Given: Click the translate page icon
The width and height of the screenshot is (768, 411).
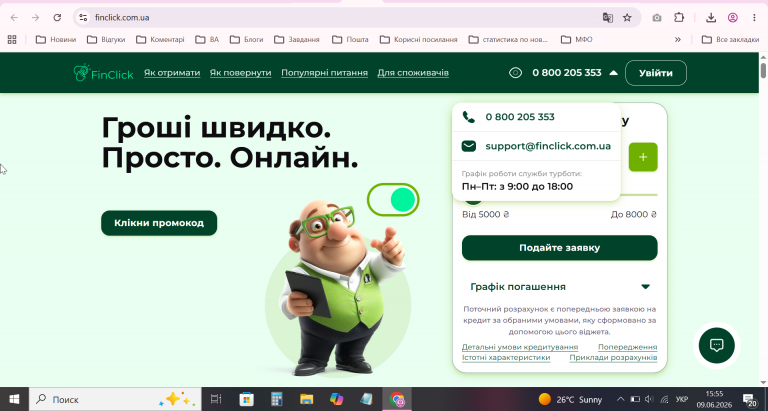Looking at the screenshot, I should click(608, 18).
